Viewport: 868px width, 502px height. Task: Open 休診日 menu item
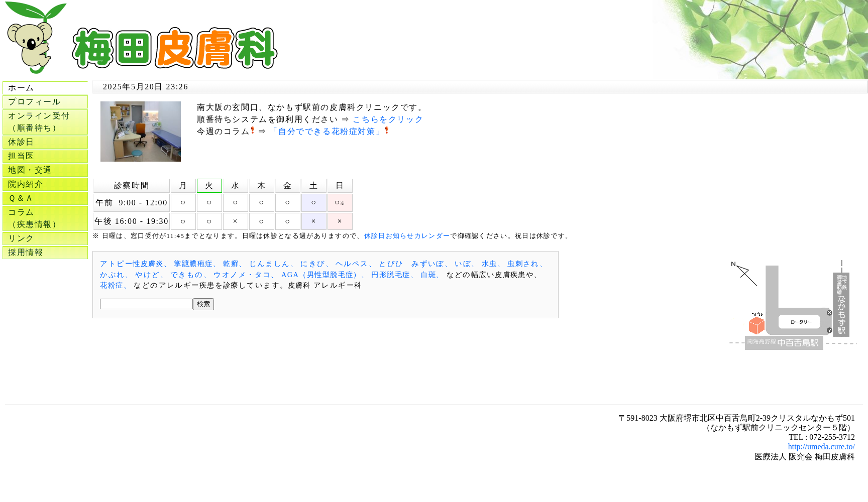(45, 142)
